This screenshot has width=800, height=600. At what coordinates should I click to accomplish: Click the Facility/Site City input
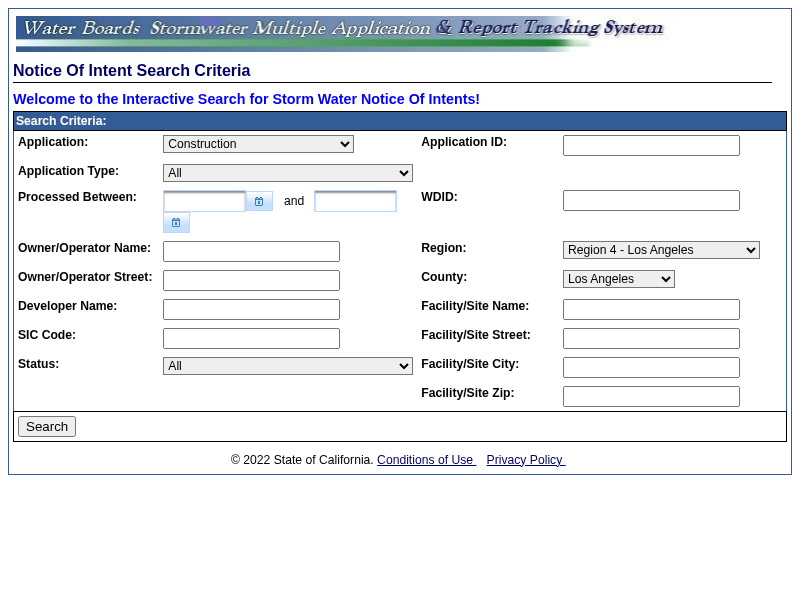[x=651, y=368]
